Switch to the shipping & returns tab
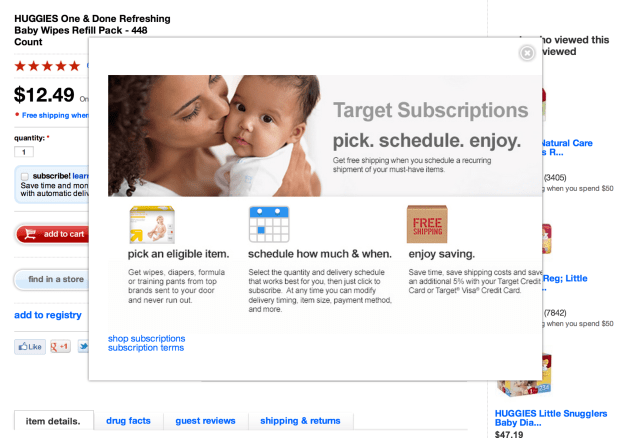The width and height of the screenshot is (640, 438). point(300,420)
